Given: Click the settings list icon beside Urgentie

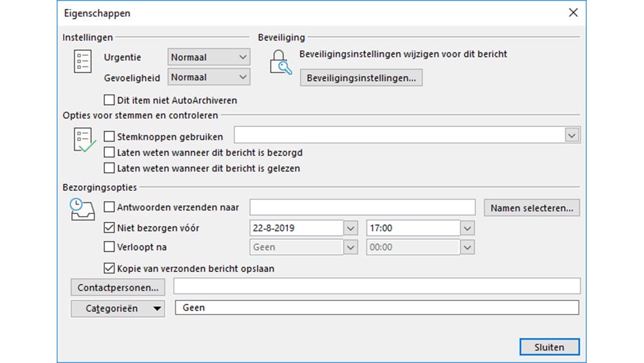Looking at the screenshot, I should [x=82, y=61].
